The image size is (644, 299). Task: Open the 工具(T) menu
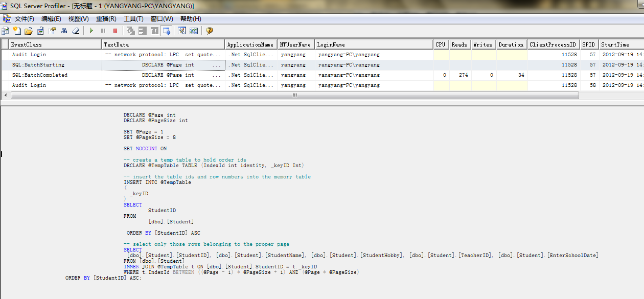click(133, 19)
